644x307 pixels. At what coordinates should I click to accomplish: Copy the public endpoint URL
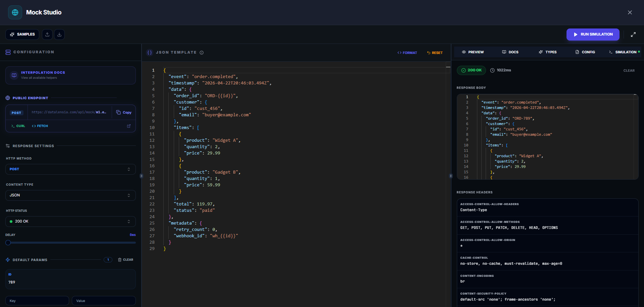click(x=124, y=113)
